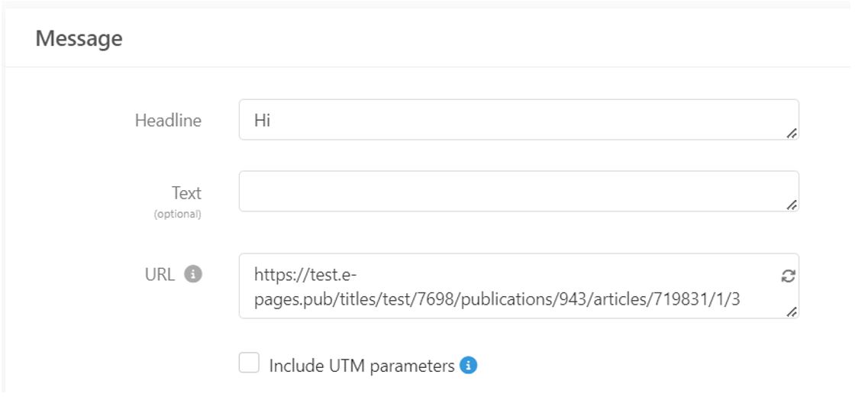
Task: Click the Message section heading
Action: click(79, 39)
